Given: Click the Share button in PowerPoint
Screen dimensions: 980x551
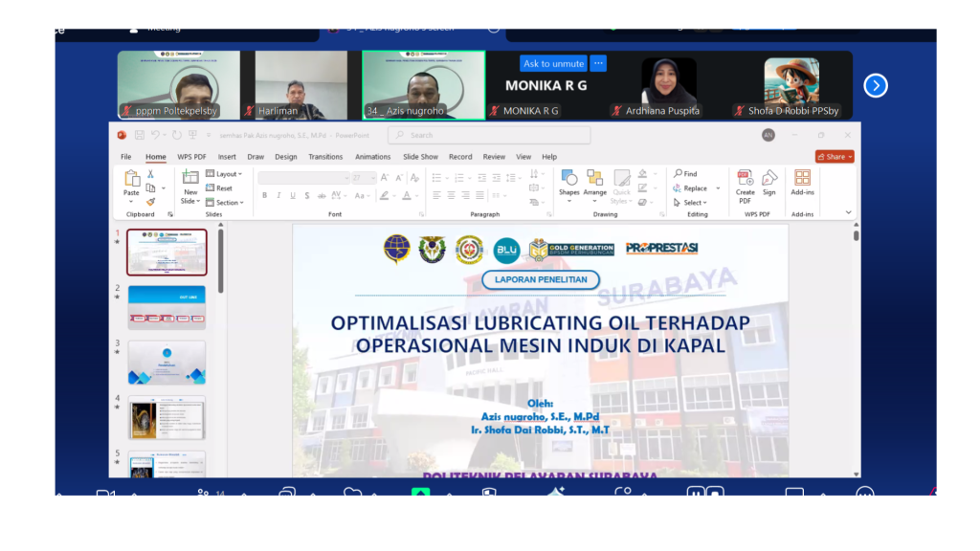Looking at the screenshot, I should click(x=834, y=157).
